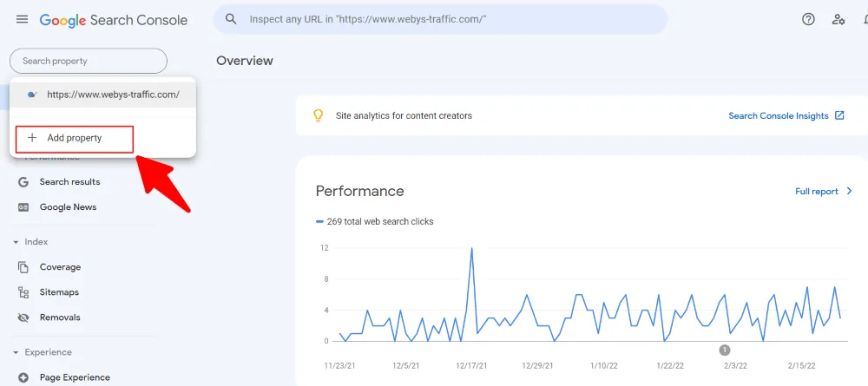868x386 pixels.
Task: Open the Coverage report
Action: click(x=61, y=267)
